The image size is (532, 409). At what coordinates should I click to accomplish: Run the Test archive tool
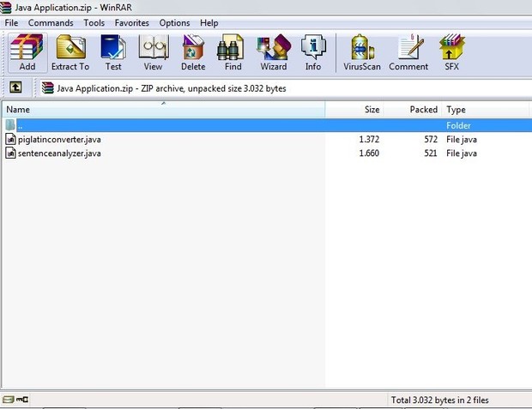pyautogui.click(x=113, y=52)
